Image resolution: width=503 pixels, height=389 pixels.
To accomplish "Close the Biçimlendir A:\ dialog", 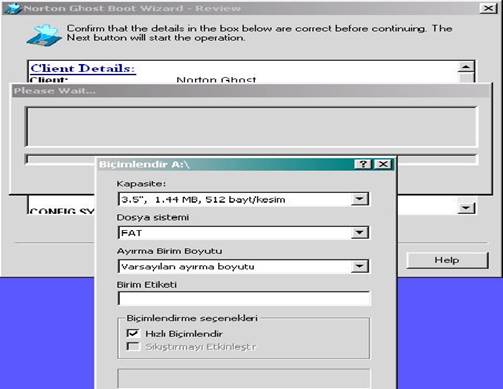I will click(x=383, y=164).
